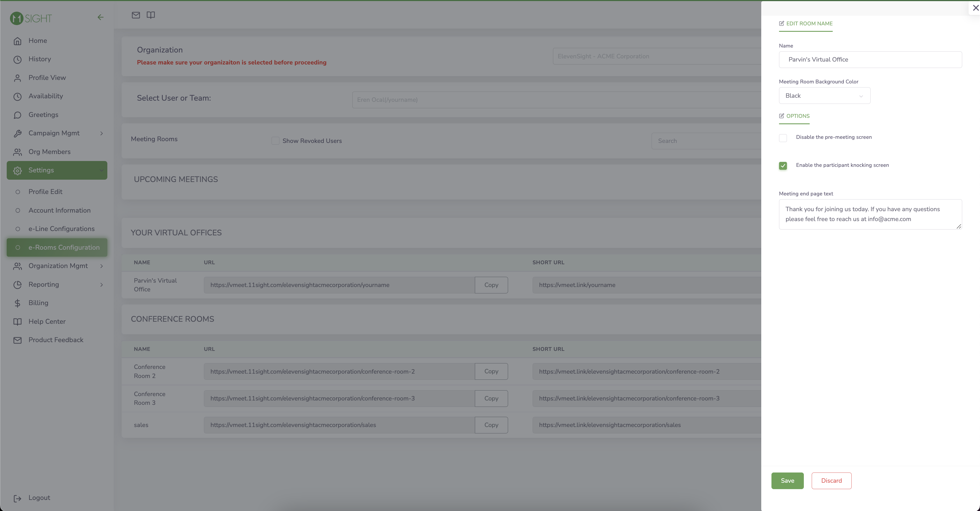This screenshot has height=511, width=980.
Task: Click the sales room URL field
Action: 339,425
